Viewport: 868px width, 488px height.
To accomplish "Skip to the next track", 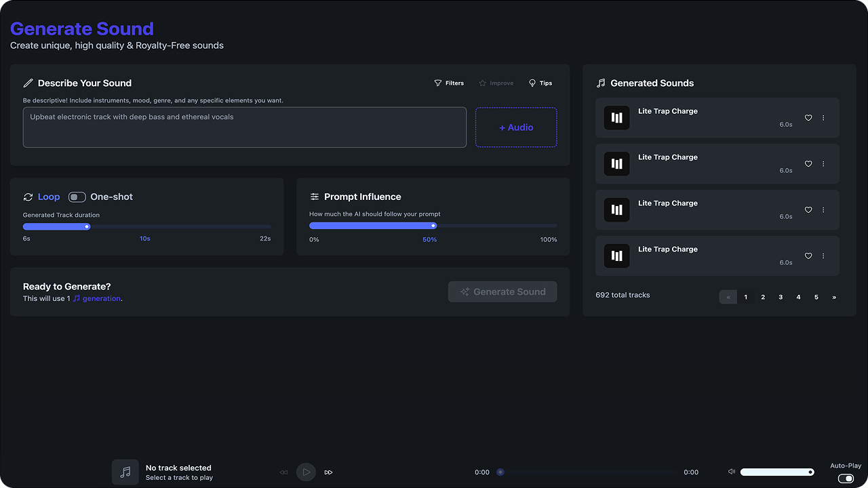I will click(x=328, y=472).
